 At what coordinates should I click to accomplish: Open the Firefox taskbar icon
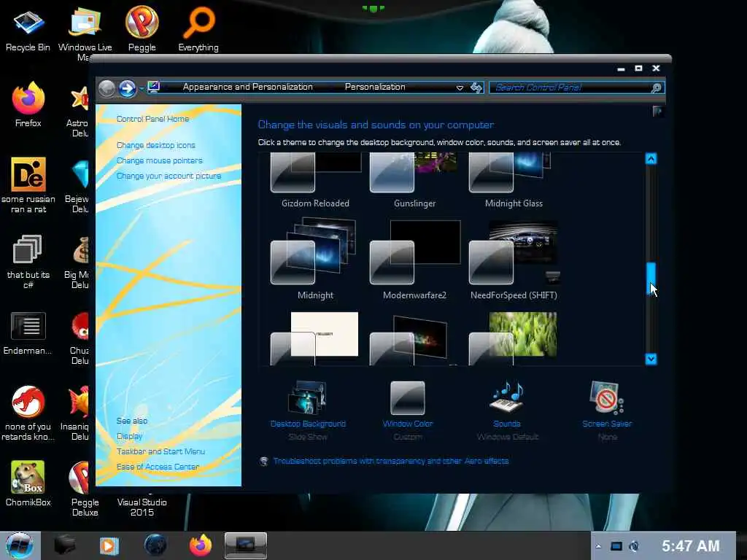201,545
